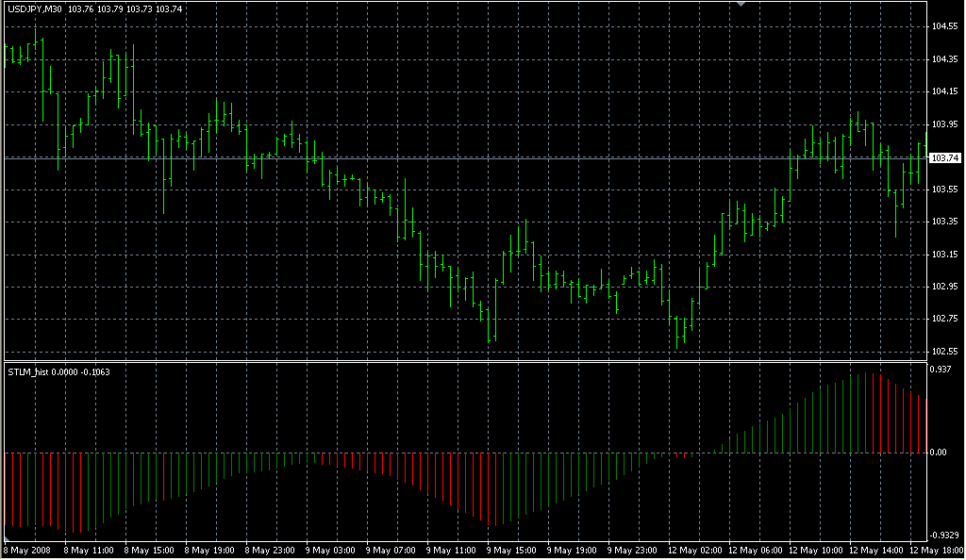Image resolution: width=966 pixels, height=560 pixels.
Task: Click the 103.15 price scale label
Action: (944, 255)
